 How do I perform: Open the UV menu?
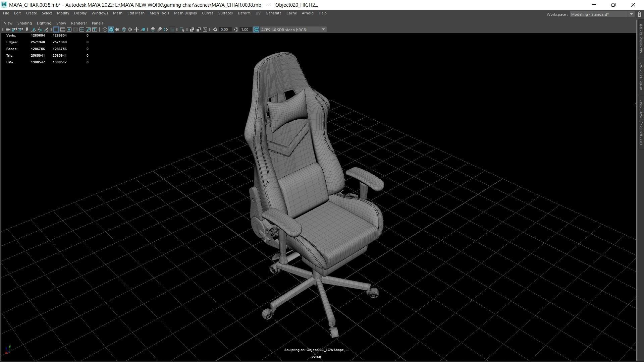point(258,13)
